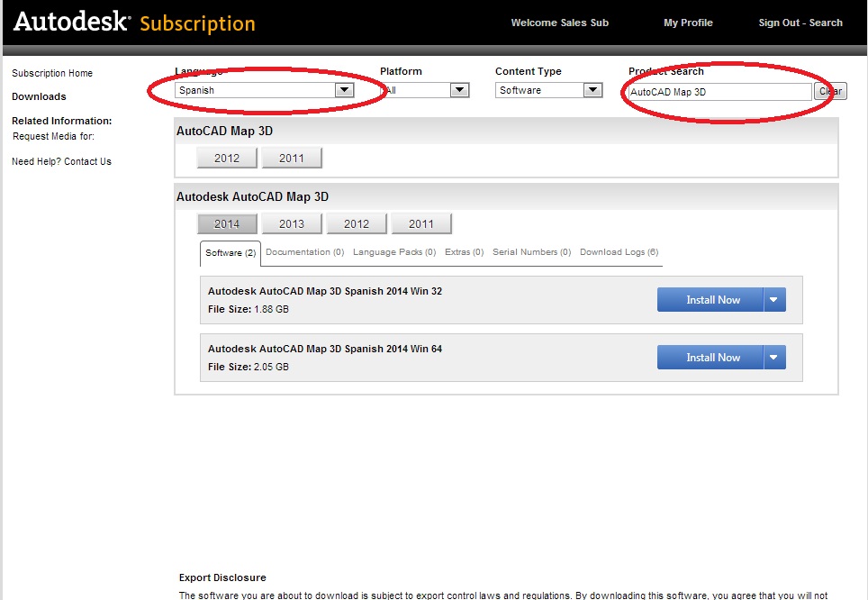Click the Export Disclosure heading
The image size is (868, 600).
[x=222, y=577]
